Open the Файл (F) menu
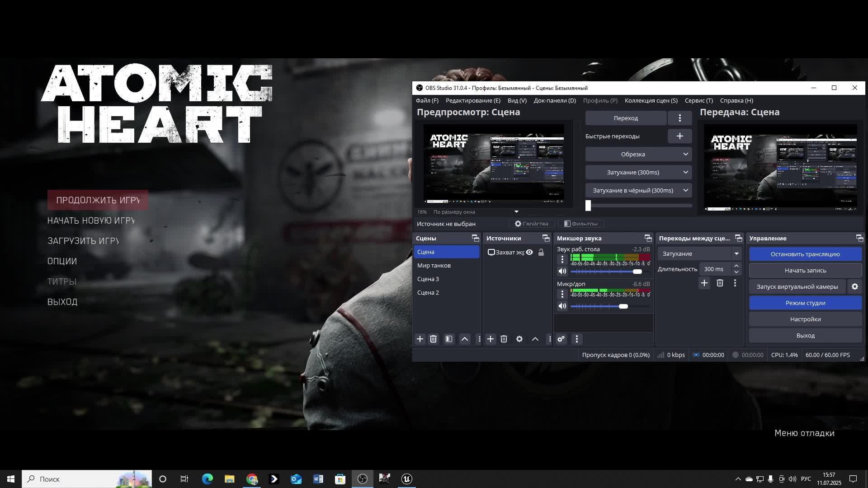Image resolution: width=868 pixels, height=488 pixels. pos(427,100)
